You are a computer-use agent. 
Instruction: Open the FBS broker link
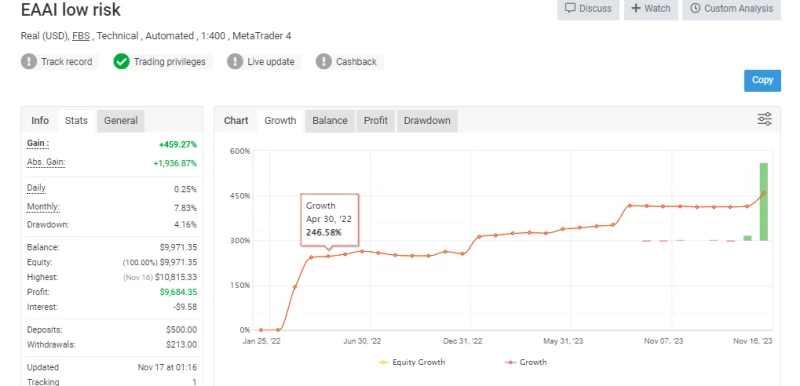[80, 36]
